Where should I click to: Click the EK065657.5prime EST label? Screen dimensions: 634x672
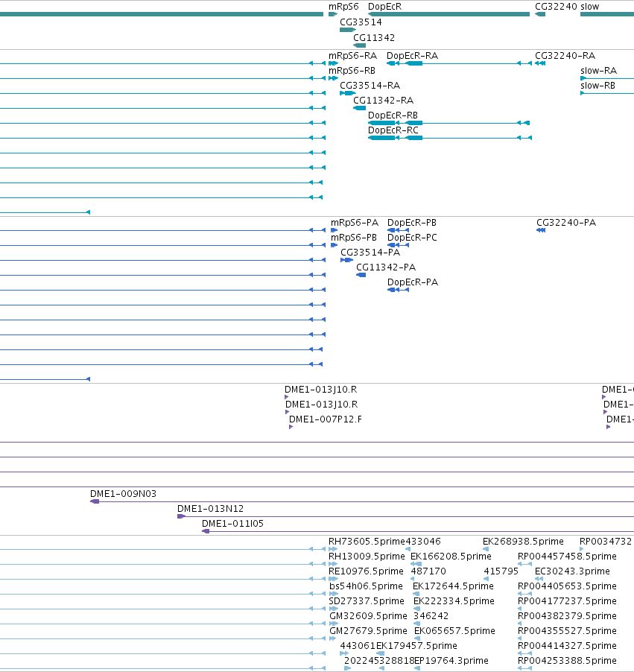click(454, 631)
